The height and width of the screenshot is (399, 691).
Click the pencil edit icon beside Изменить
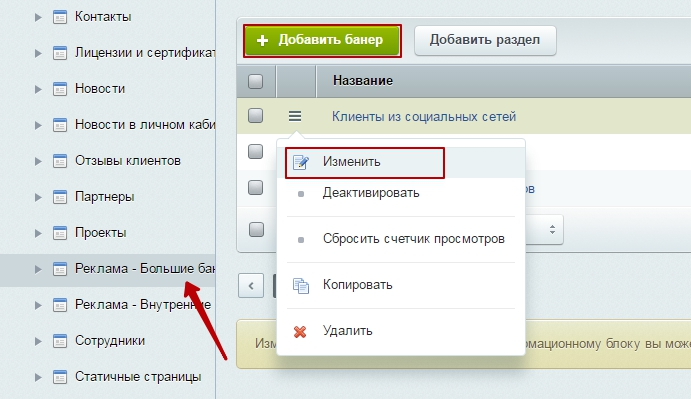click(301, 162)
